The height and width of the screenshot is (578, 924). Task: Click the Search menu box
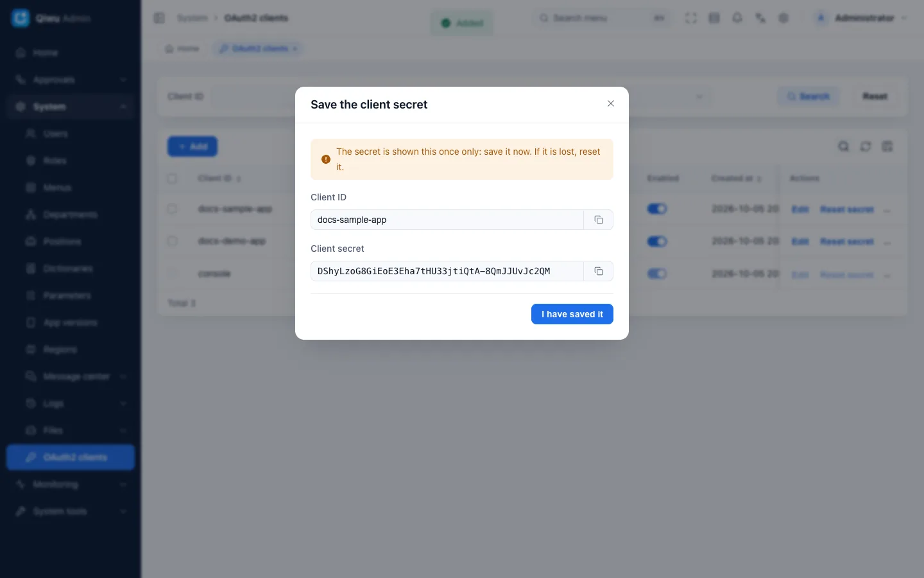coord(603,18)
